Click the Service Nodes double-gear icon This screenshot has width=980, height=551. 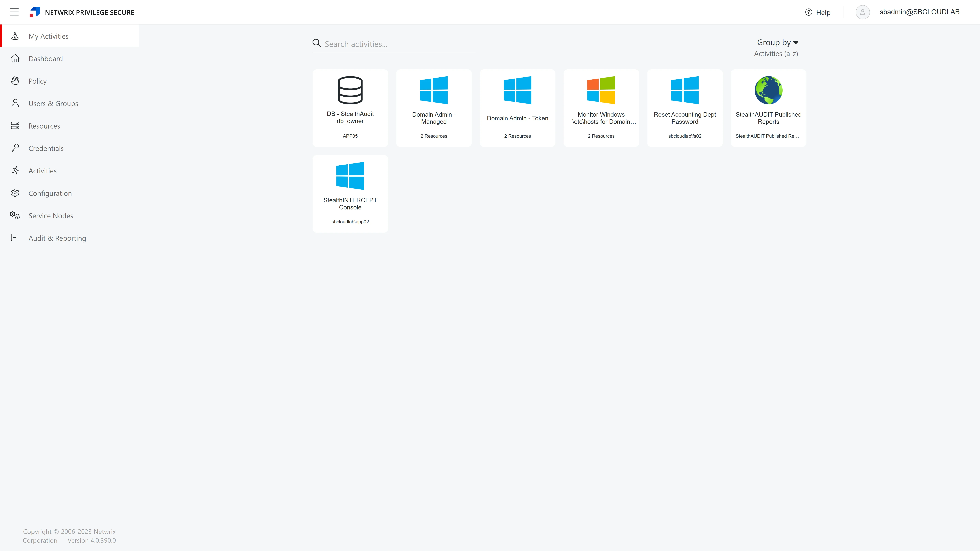(15, 215)
